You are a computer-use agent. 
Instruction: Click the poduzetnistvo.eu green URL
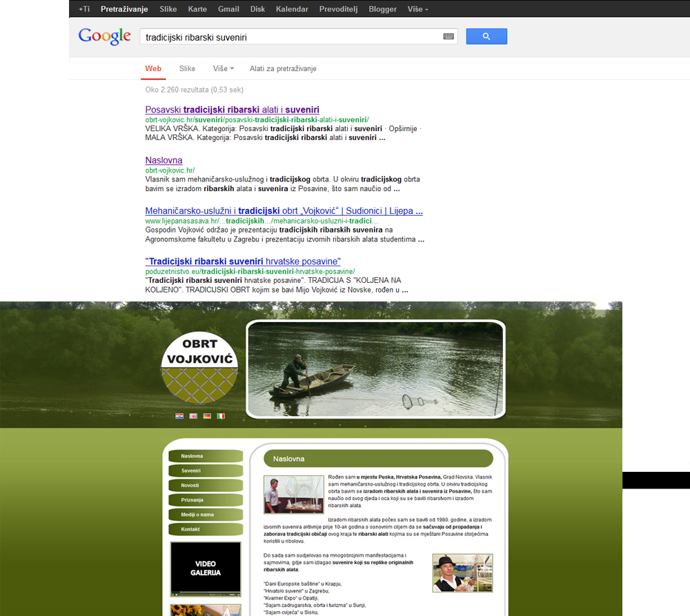tap(250, 272)
